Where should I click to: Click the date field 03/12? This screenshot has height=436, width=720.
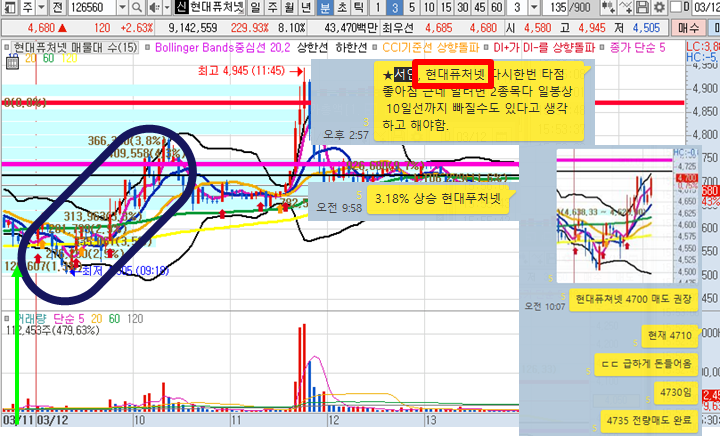tap(706, 7)
